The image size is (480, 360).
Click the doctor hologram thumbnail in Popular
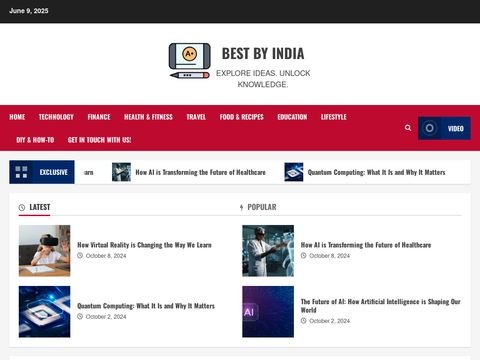tap(268, 251)
